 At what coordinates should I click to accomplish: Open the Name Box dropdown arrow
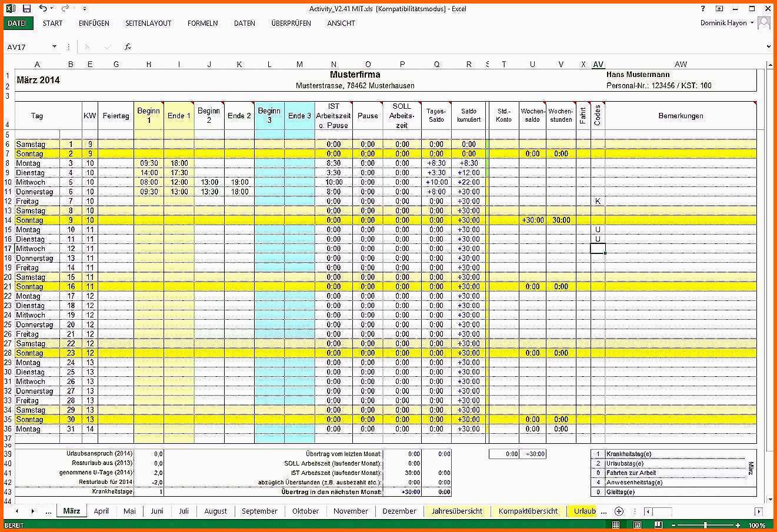[x=55, y=46]
